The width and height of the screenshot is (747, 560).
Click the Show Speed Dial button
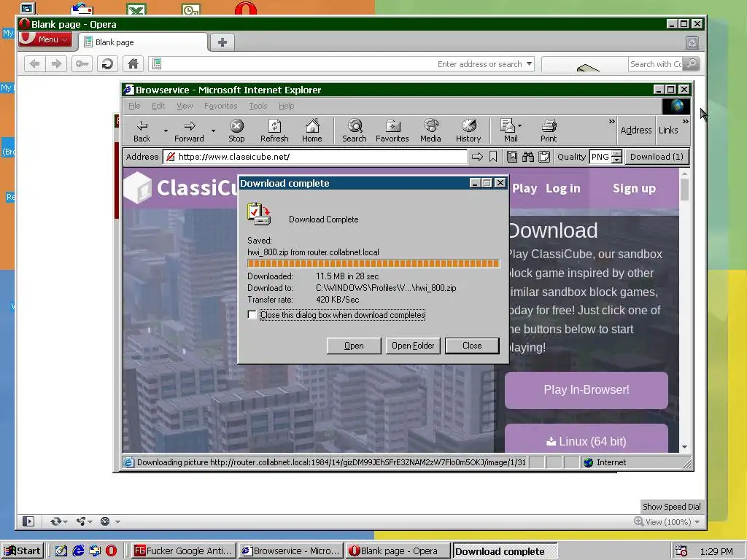[x=671, y=507]
